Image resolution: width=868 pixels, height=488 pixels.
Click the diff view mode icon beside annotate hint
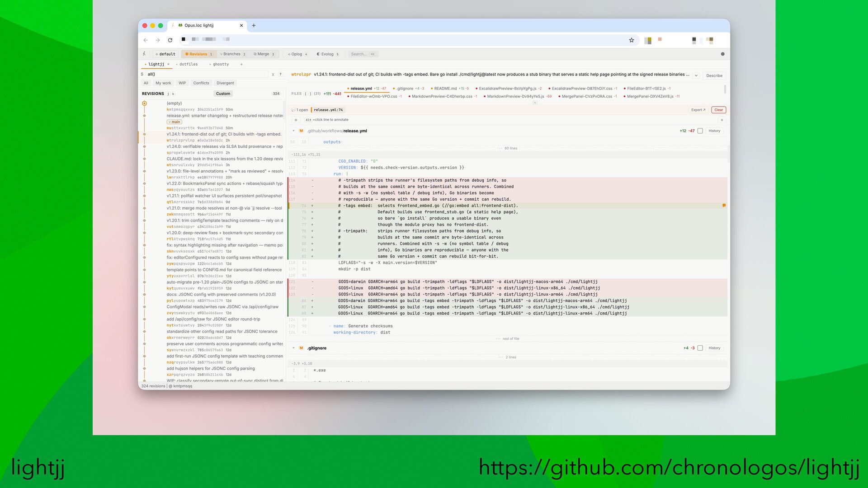click(296, 120)
